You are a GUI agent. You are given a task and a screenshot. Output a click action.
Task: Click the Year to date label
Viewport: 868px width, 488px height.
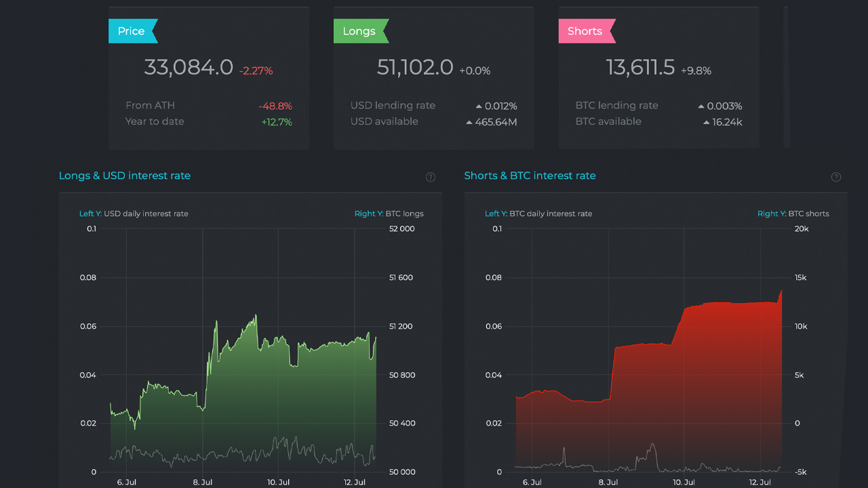(155, 121)
